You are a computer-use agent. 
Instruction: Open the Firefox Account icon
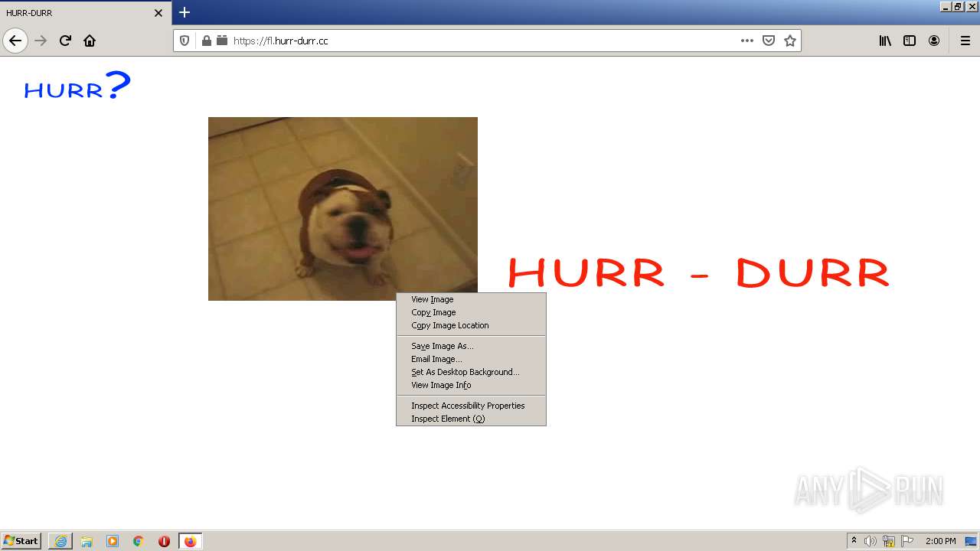point(934,41)
